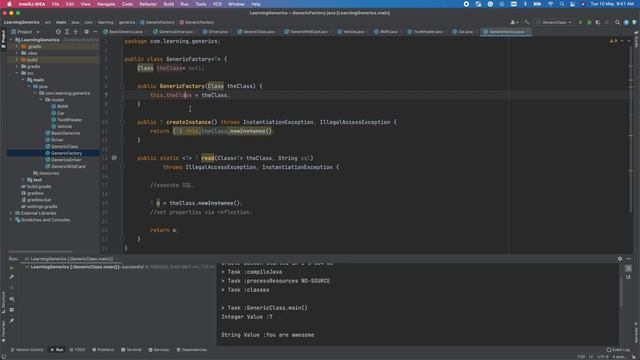Toggle the Structure vertical tab on the left edge
Screen dimensions: 640x360
[3, 302]
